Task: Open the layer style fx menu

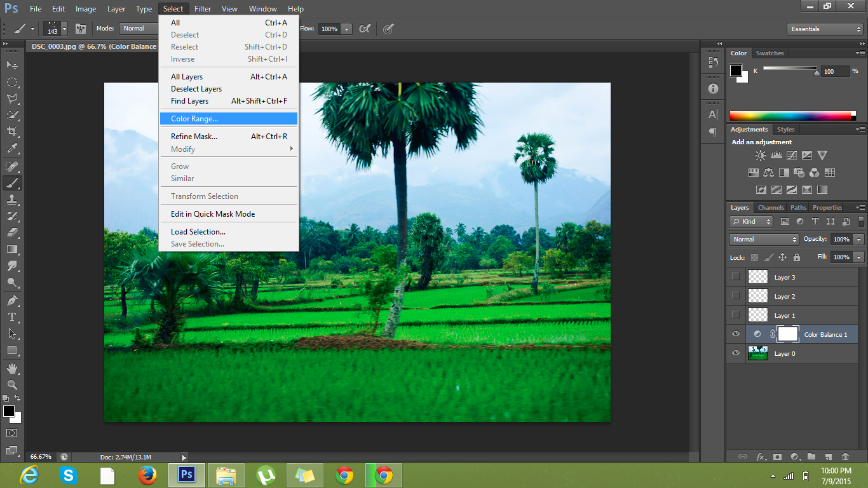Action: point(761,456)
